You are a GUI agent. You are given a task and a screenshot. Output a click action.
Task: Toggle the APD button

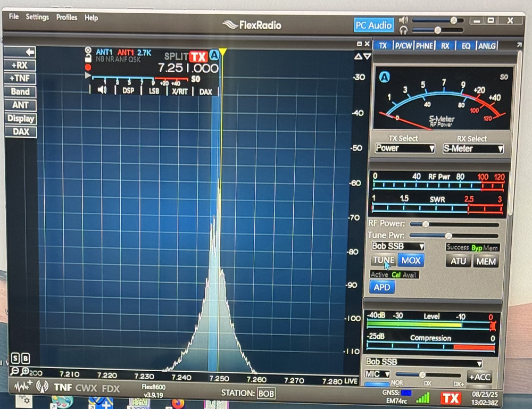382,287
